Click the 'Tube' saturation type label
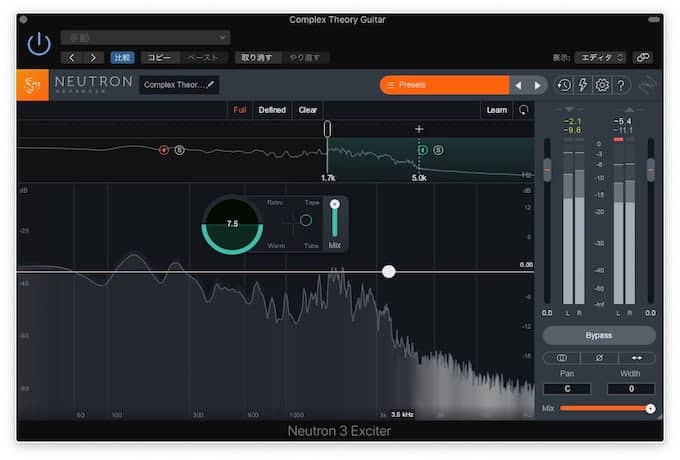 click(x=311, y=246)
